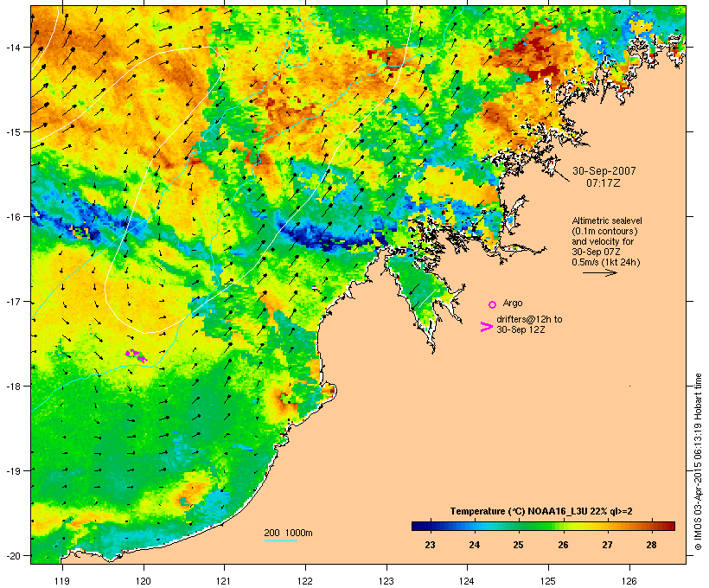Viewport: 709px width, 588px height.
Task: Click the color bar value '25'
Action: coord(518,545)
